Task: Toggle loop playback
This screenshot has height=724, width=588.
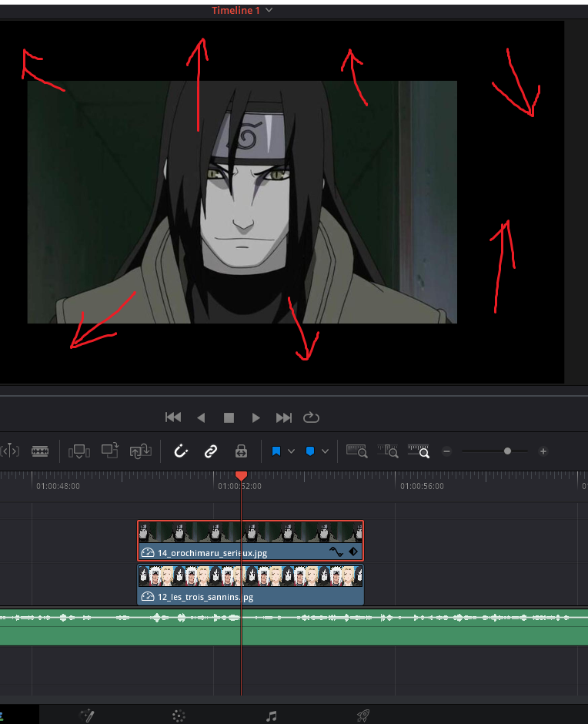Action: [x=311, y=417]
